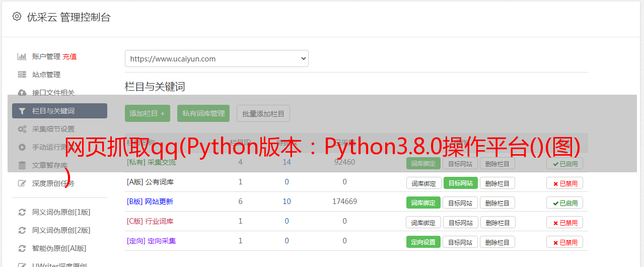This screenshot has width=644, height=267.
Task: Click the filter icon of 栏目与关键词
Action: click(22, 111)
